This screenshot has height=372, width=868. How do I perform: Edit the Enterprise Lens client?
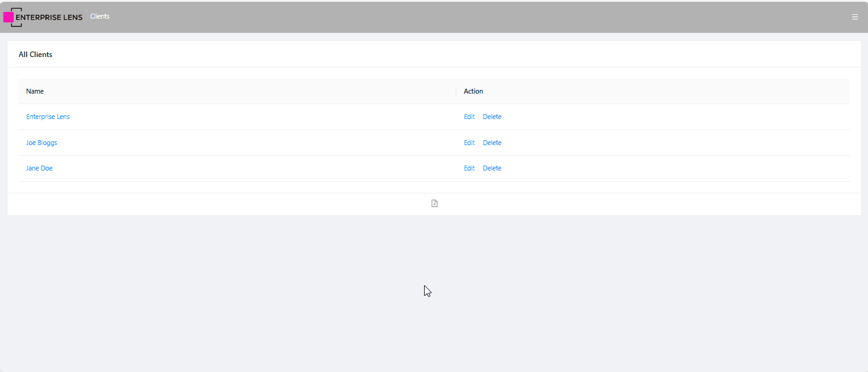click(x=469, y=117)
